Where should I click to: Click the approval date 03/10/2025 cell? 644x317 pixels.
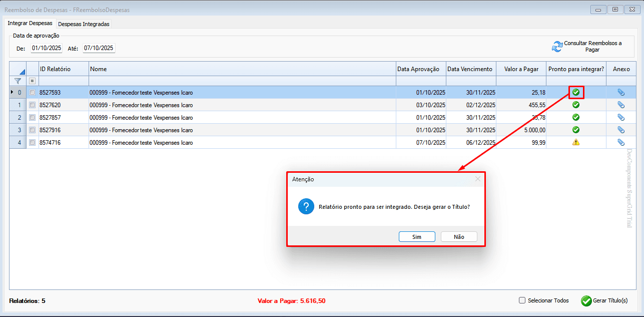click(x=421, y=105)
